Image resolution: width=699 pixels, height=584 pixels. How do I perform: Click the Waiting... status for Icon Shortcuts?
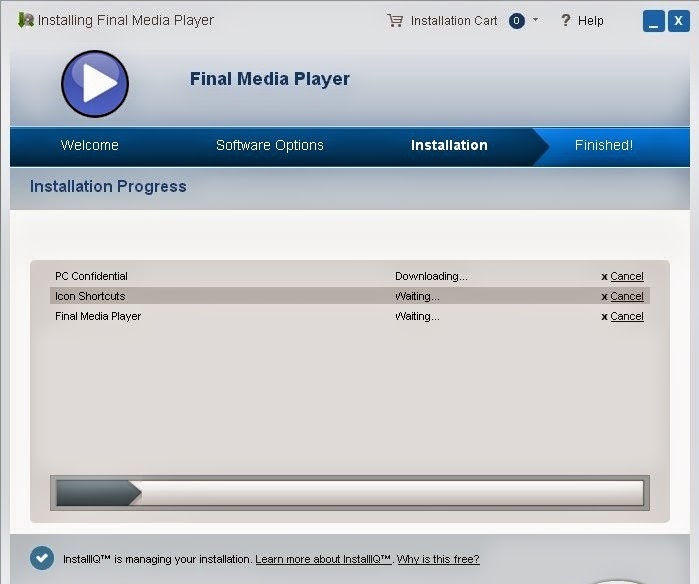click(417, 296)
